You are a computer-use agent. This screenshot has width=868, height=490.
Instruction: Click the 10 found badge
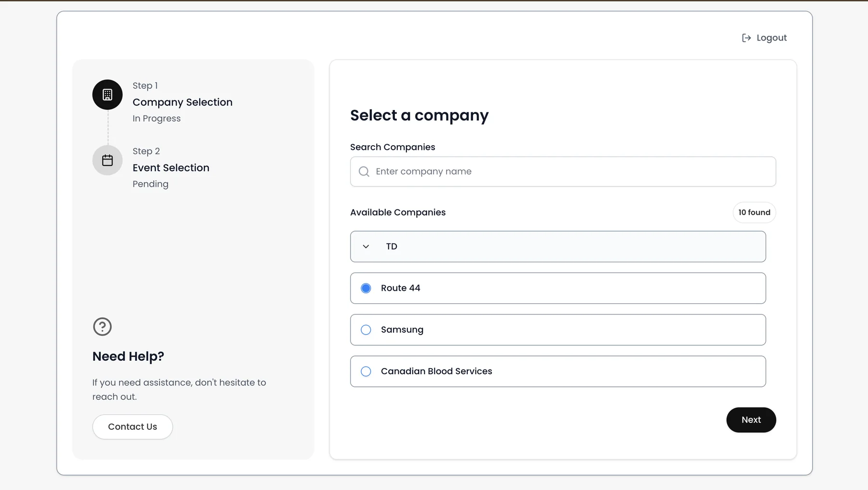pyautogui.click(x=754, y=213)
